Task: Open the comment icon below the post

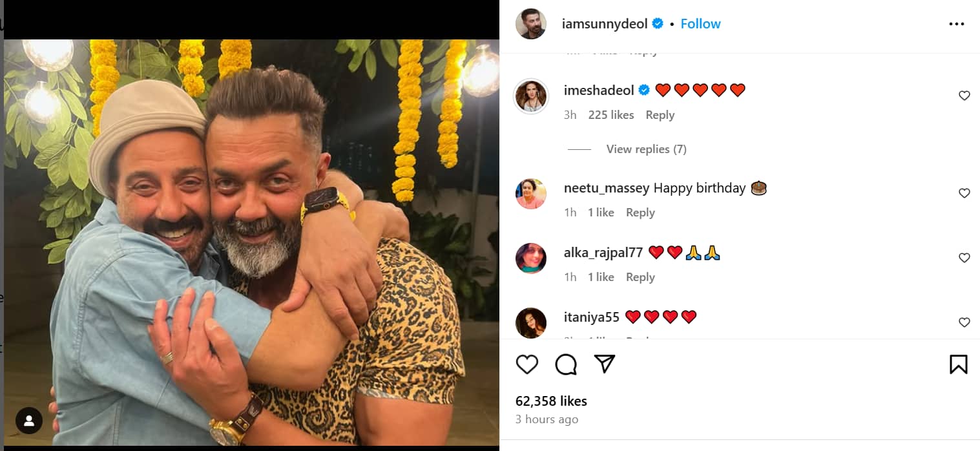Action: tap(566, 364)
